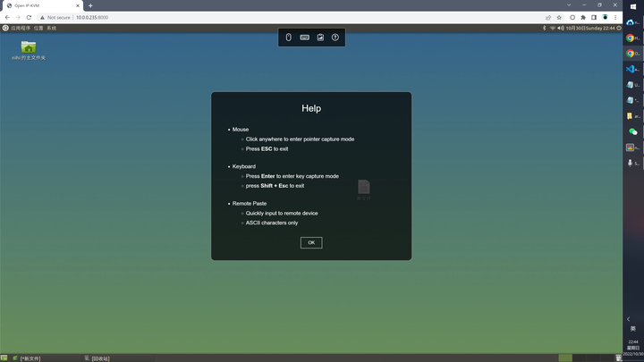This screenshot has width=644, height=362.
Task: Open the second notepad app in taskbar
Action: pos(633,100)
